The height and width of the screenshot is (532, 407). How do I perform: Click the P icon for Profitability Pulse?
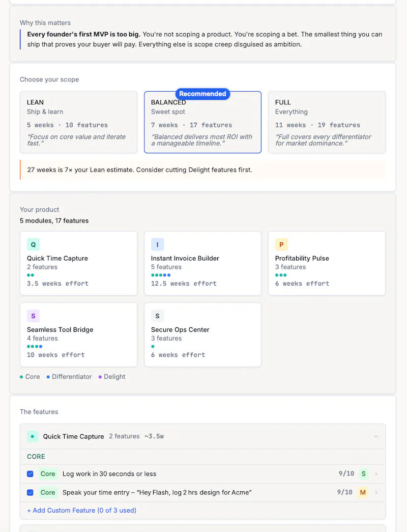[x=281, y=245]
